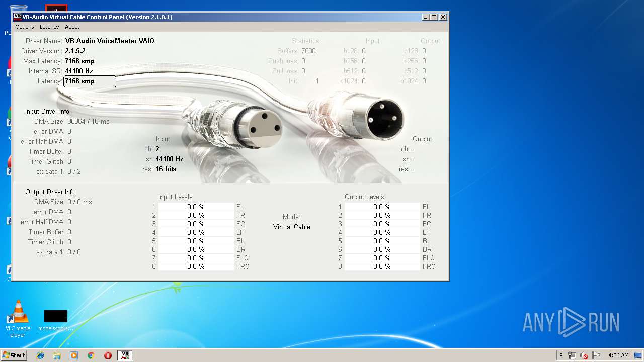Click Output Levels FR meter bar
644x362 pixels.
tap(382, 215)
